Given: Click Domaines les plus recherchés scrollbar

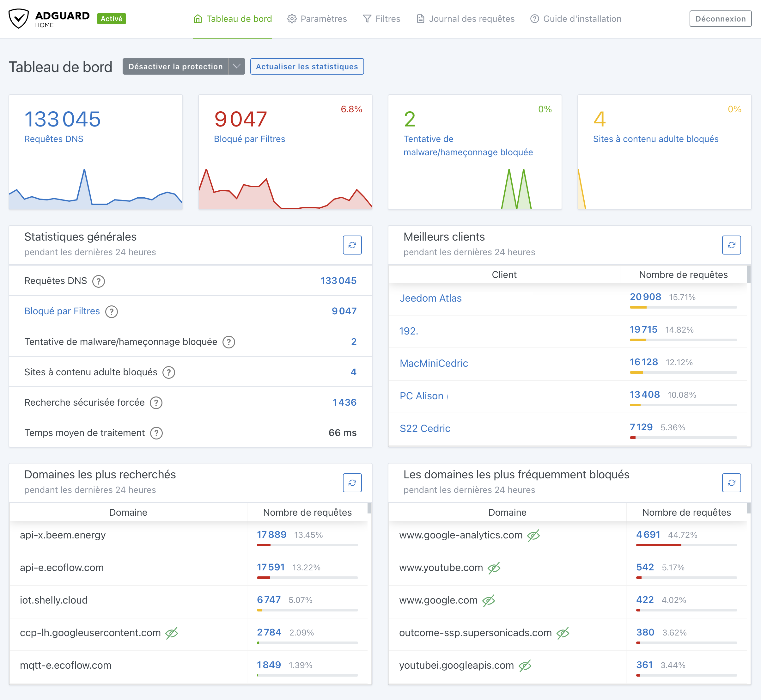Looking at the screenshot, I should [x=369, y=509].
